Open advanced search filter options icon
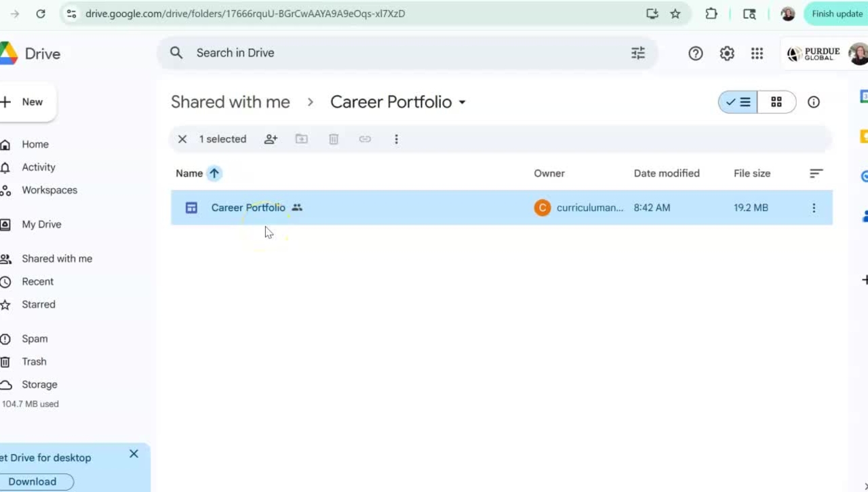Screen dimensions: 868x492 [x=638, y=53]
